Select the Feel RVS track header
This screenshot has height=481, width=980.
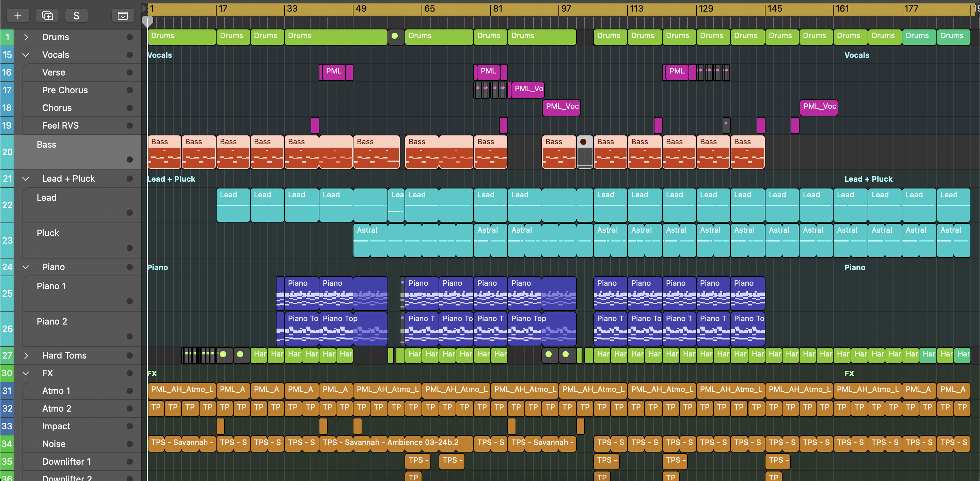[x=82, y=126]
